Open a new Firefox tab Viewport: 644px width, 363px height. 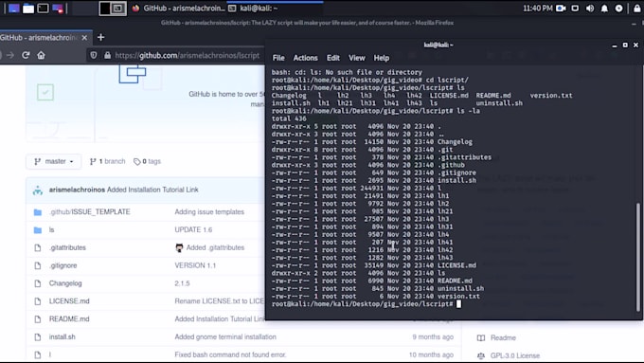(x=101, y=37)
